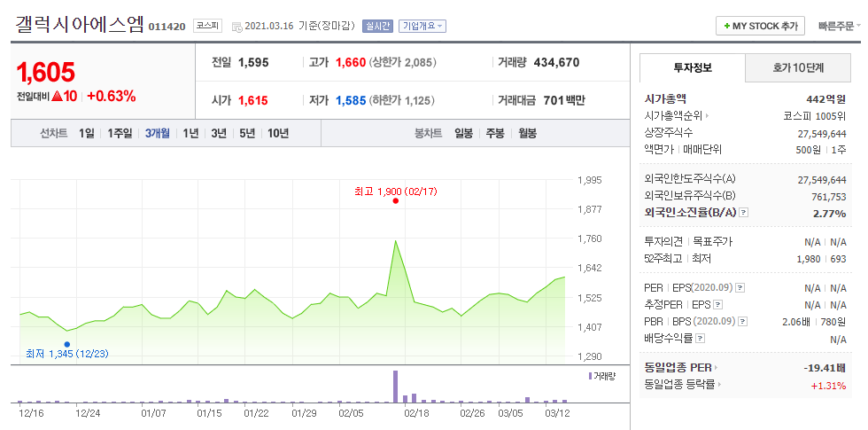Click the +1.31% sector change value
The image size is (868, 430).
[828, 386]
